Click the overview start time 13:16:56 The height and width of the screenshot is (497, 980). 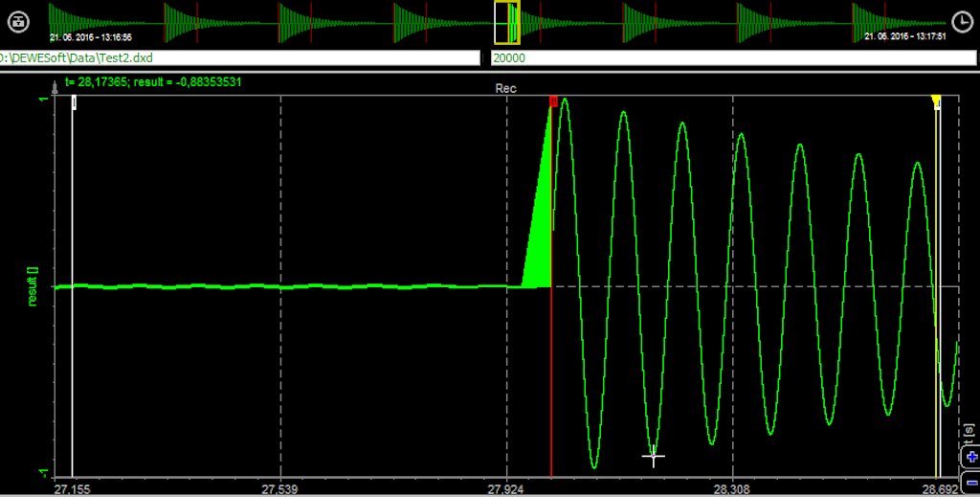[x=91, y=37]
